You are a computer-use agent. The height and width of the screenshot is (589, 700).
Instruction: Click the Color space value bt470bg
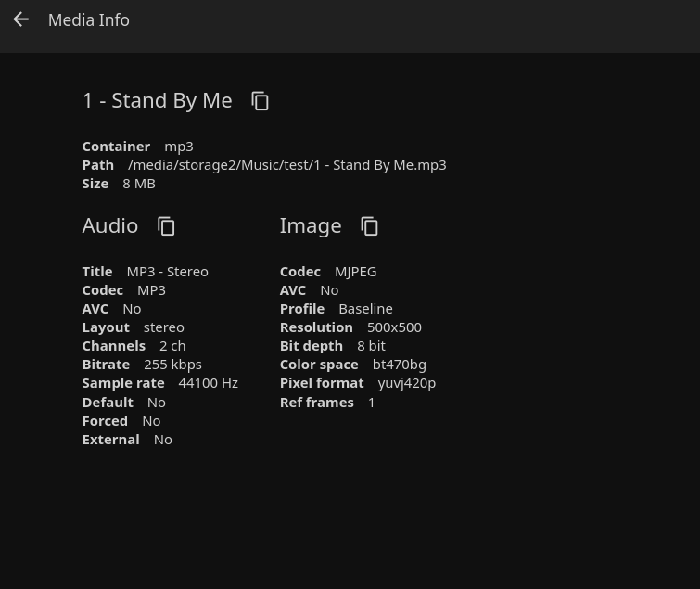pyautogui.click(x=399, y=364)
